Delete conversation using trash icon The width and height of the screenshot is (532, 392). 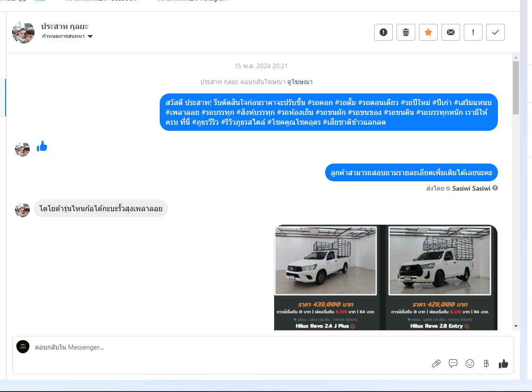[406, 32]
